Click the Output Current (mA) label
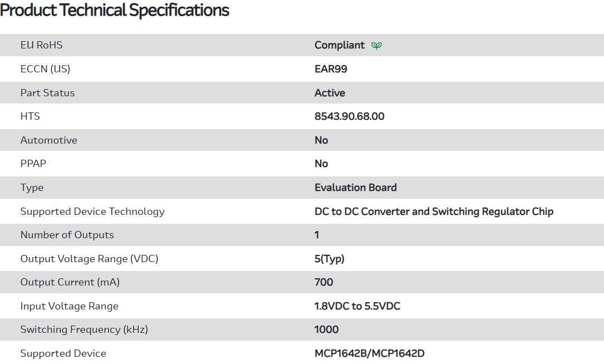This screenshot has width=604, height=364. tap(70, 282)
